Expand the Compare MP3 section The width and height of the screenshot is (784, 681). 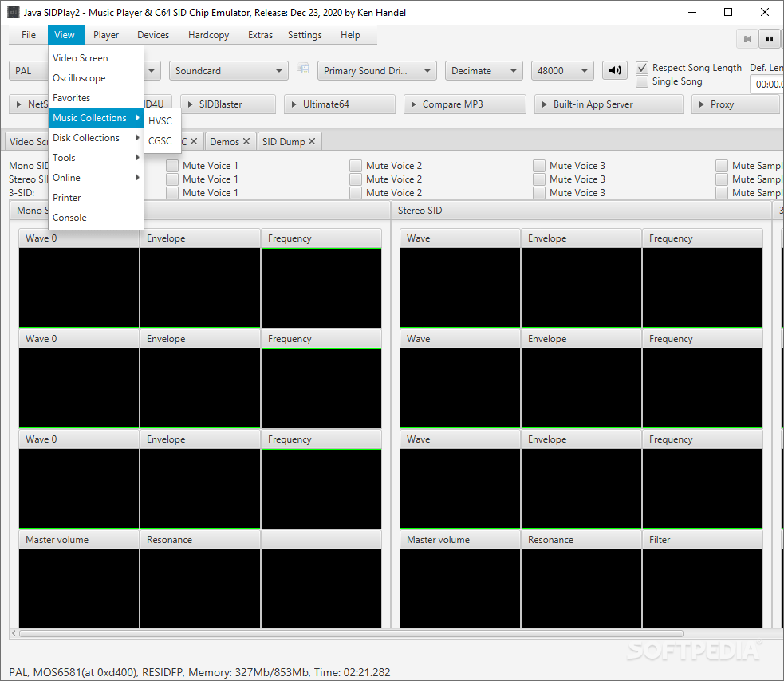click(x=464, y=104)
